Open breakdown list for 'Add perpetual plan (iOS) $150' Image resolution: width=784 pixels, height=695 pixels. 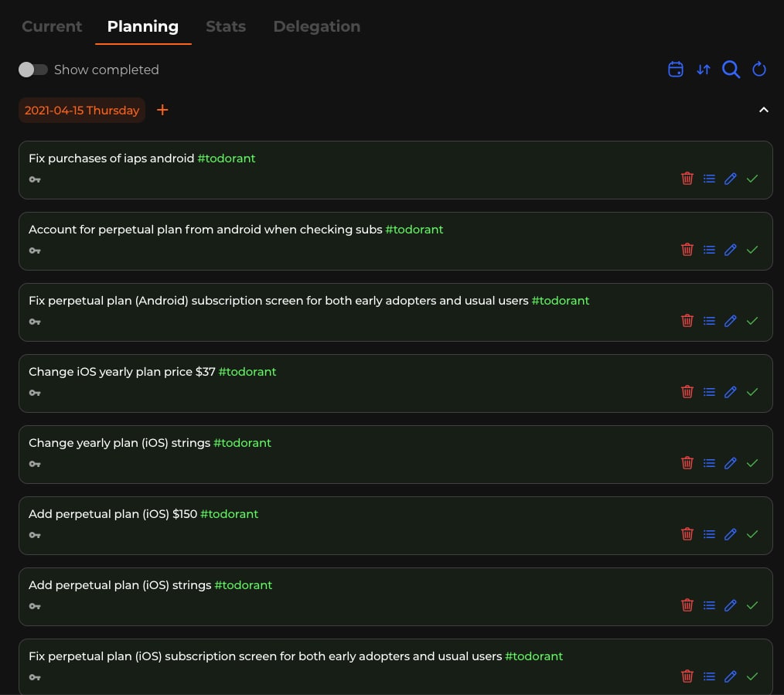(709, 534)
